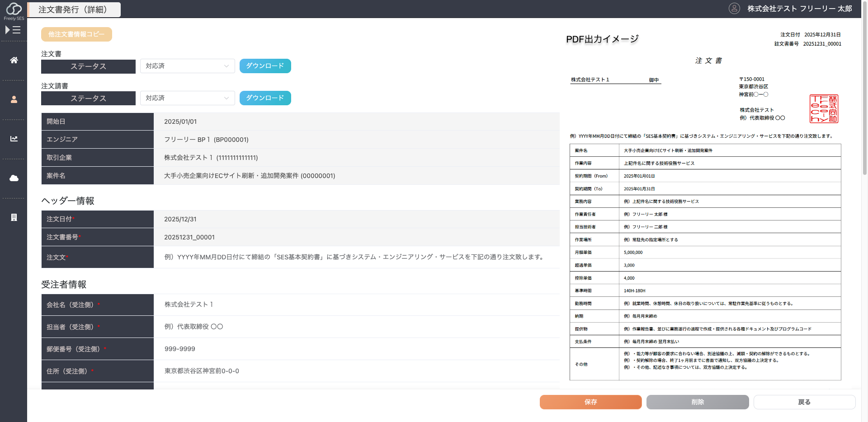Click the cloud icon in the sidebar

click(14, 178)
